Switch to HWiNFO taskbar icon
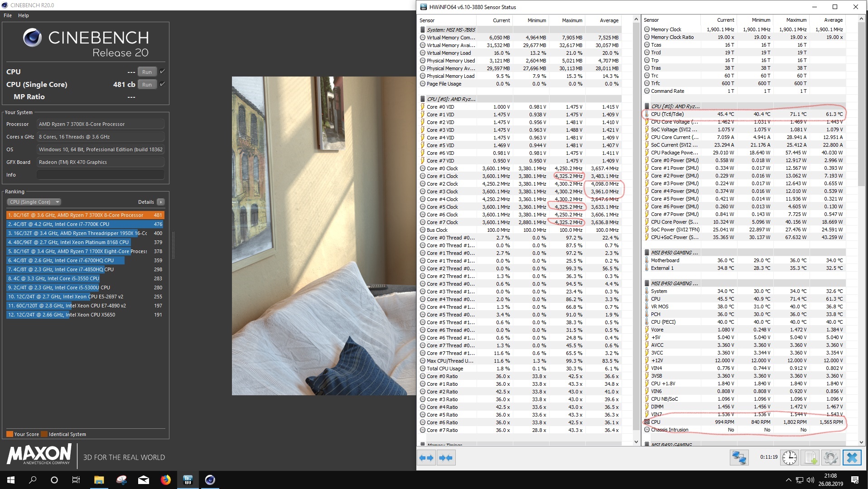This screenshot has width=868, height=489. pyautogui.click(x=188, y=480)
